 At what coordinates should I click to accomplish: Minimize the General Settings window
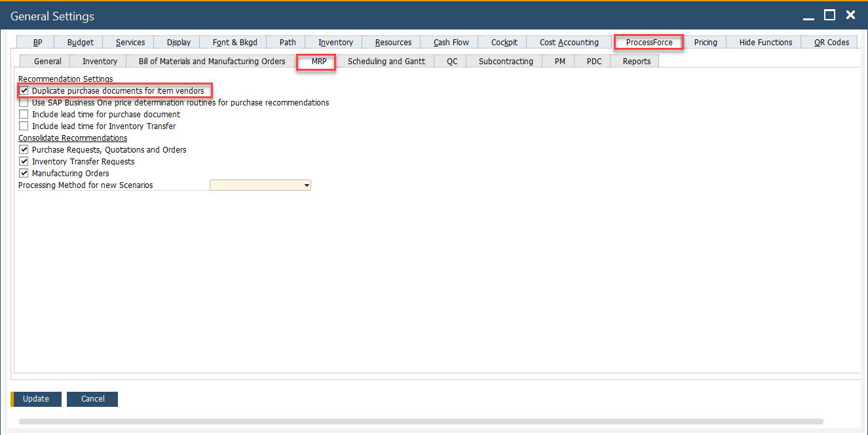pos(810,15)
